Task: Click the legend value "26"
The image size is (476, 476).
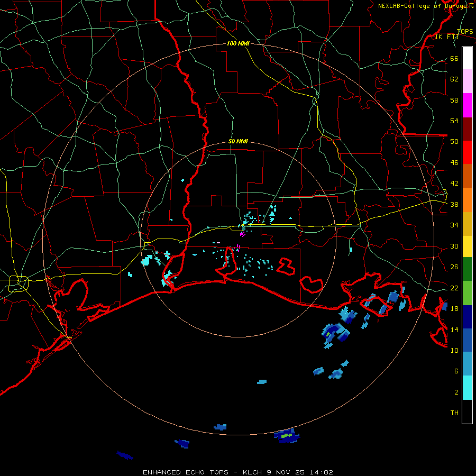Action: tap(454, 267)
